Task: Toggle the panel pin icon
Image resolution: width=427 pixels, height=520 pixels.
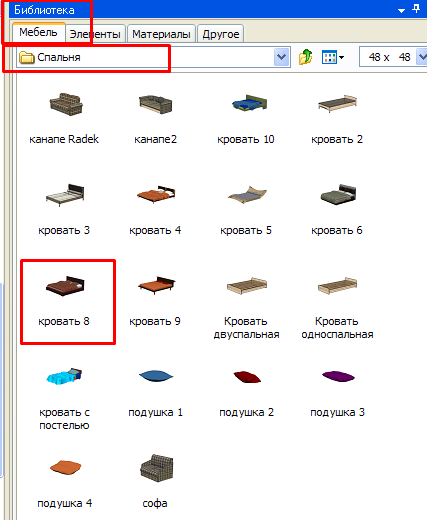Action: 416,9
